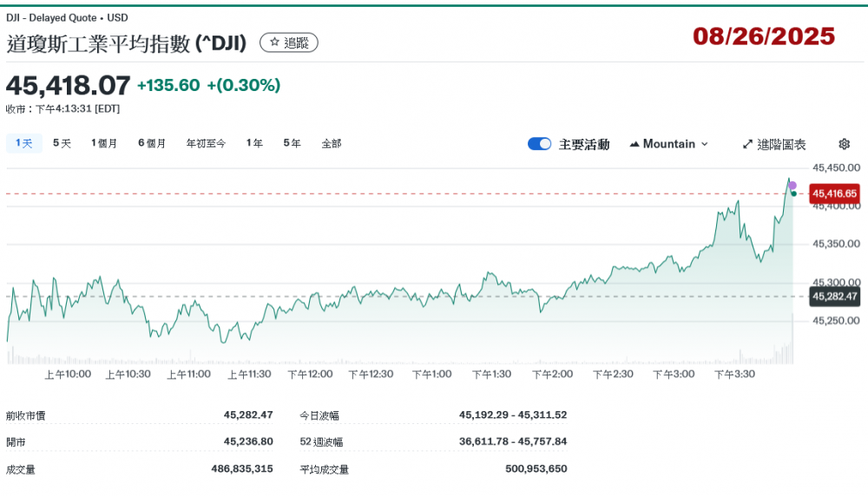Switch to 1個月 range
This screenshot has height=496, width=868.
click(x=104, y=143)
